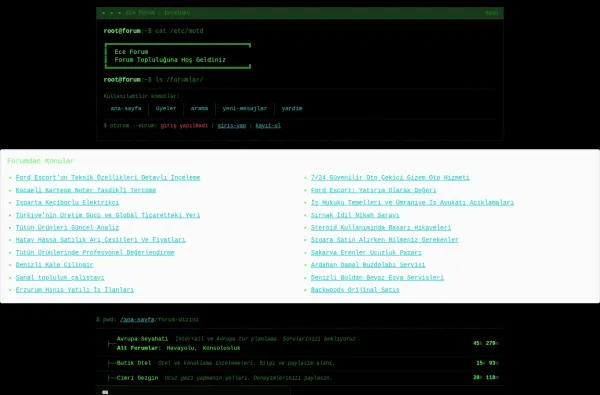600x395 pixels.
Task: Open Erzurum Hınıs Yatılı İş İlanları topic
Action: (75, 290)
